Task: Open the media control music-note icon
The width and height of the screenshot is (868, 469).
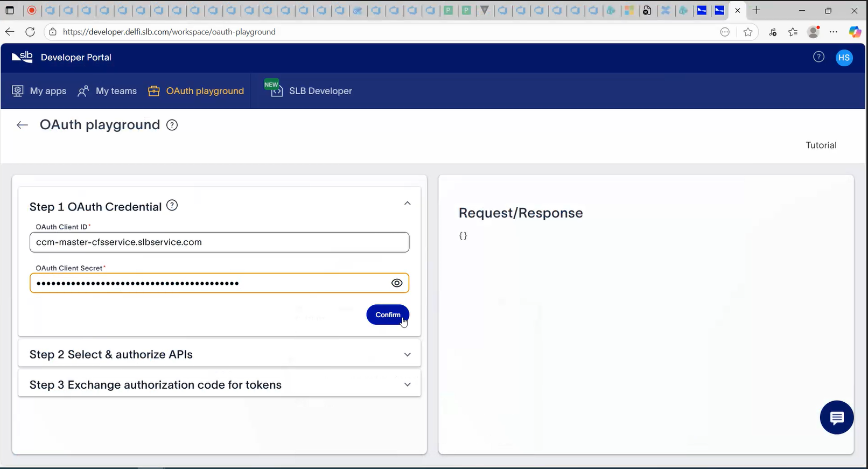Action: point(773,32)
